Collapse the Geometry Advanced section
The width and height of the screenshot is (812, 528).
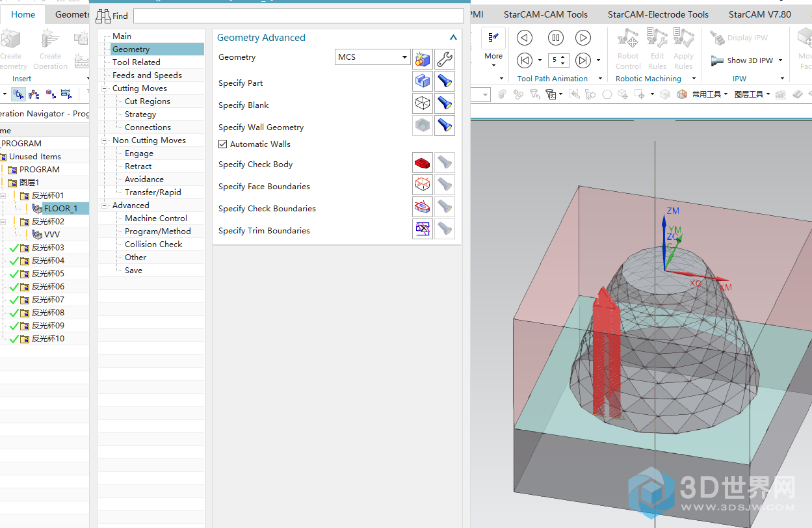[x=453, y=38]
